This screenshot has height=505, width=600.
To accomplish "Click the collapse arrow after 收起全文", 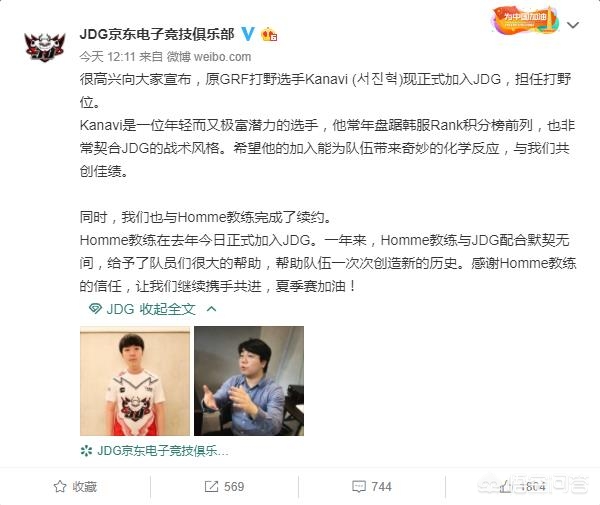I will click(x=212, y=308).
